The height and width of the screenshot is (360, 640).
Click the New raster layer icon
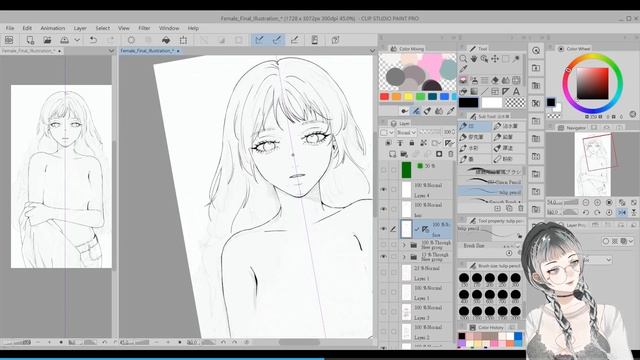point(392,154)
